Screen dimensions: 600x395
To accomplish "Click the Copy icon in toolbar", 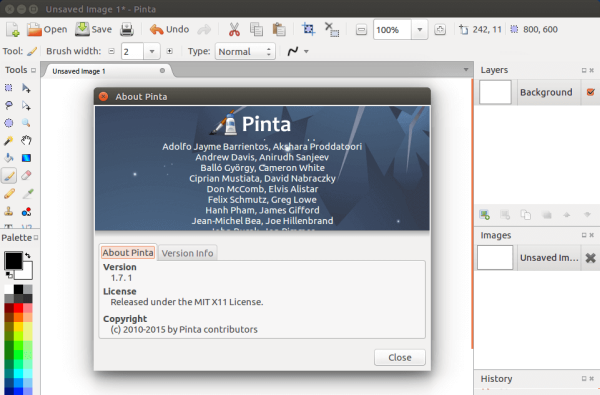I will coord(256,29).
